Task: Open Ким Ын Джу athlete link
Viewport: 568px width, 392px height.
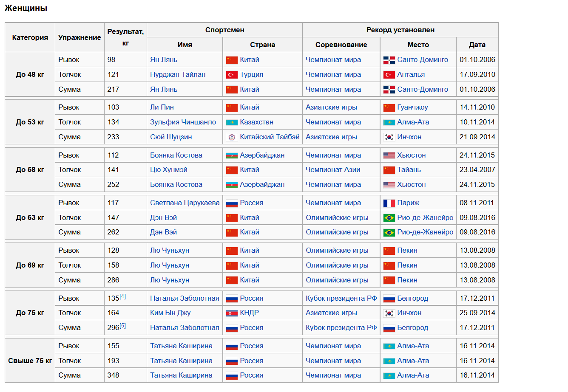Action: [170, 313]
